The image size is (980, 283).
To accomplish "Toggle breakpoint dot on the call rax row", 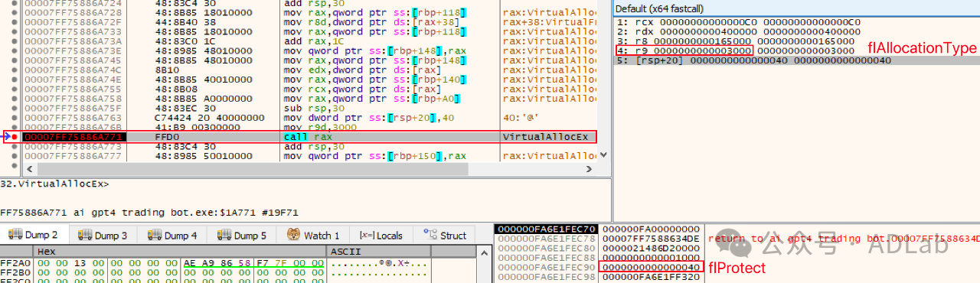I will pos(15,137).
